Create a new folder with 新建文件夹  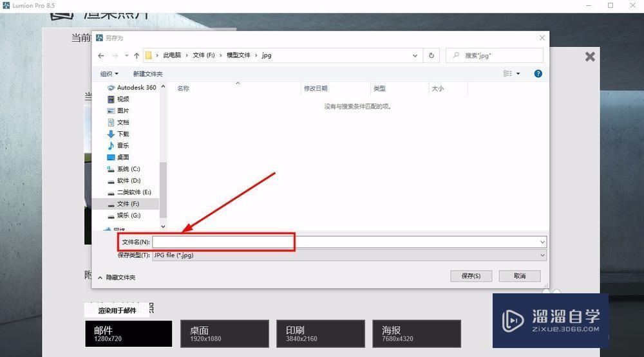point(148,74)
